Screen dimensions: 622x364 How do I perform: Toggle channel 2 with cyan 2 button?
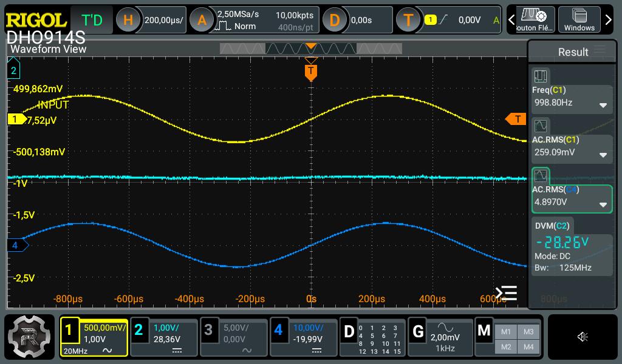138,330
